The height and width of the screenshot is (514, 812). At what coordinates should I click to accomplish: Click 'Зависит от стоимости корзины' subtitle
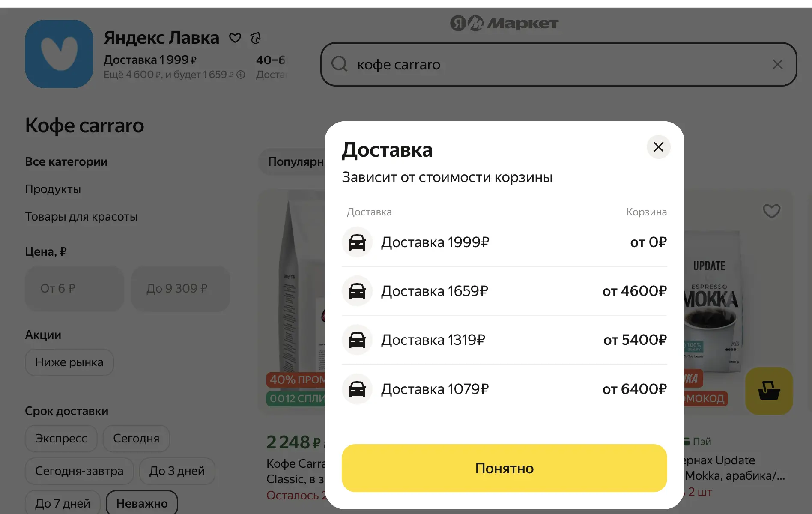tap(447, 177)
